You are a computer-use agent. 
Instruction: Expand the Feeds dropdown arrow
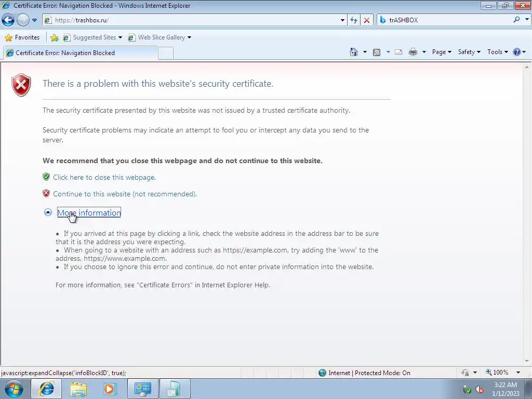(388, 52)
